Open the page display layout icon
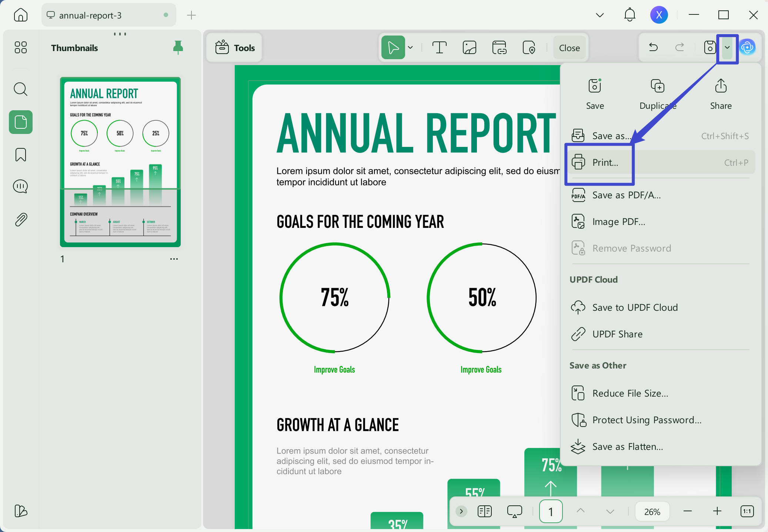 pos(485,511)
